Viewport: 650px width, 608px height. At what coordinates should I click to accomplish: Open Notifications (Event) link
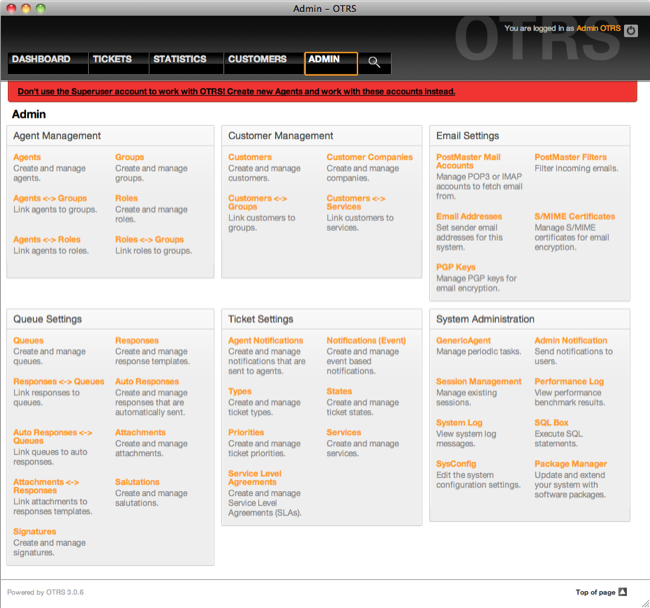click(x=366, y=340)
